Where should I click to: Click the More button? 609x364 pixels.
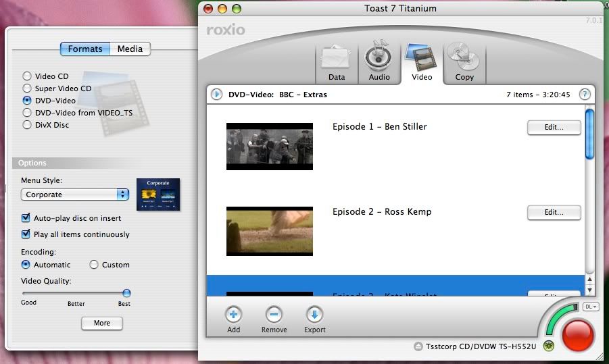pos(102,323)
